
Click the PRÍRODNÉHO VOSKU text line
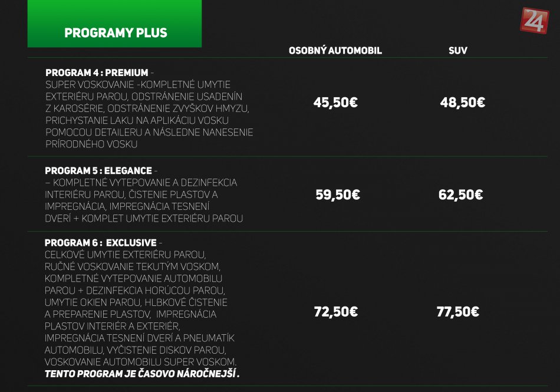91,144
